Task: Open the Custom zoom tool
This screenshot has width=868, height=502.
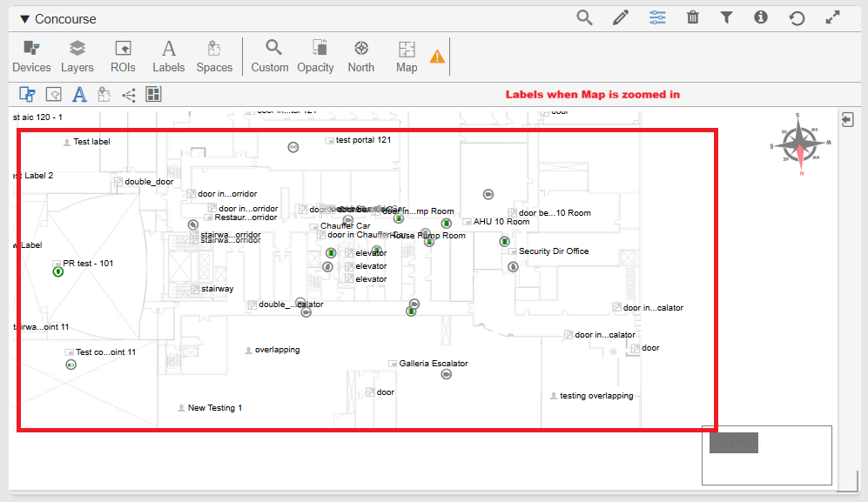Action: pyautogui.click(x=270, y=57)
